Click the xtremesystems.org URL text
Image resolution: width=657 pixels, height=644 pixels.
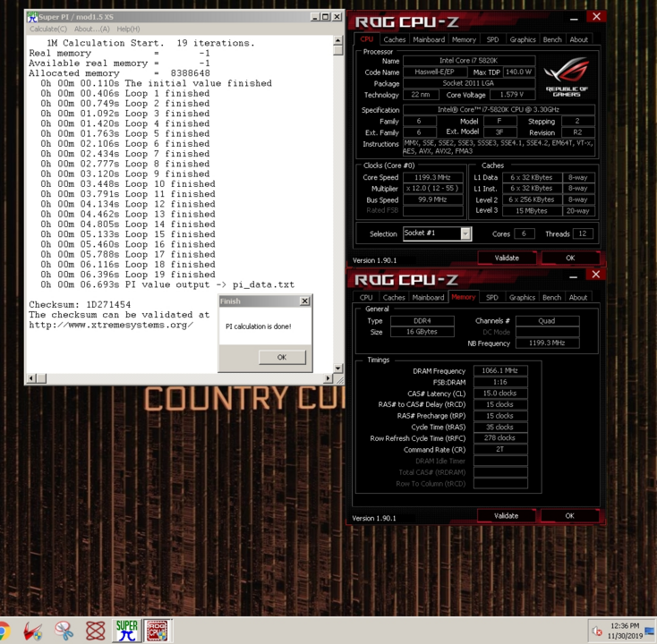point(111,325)
